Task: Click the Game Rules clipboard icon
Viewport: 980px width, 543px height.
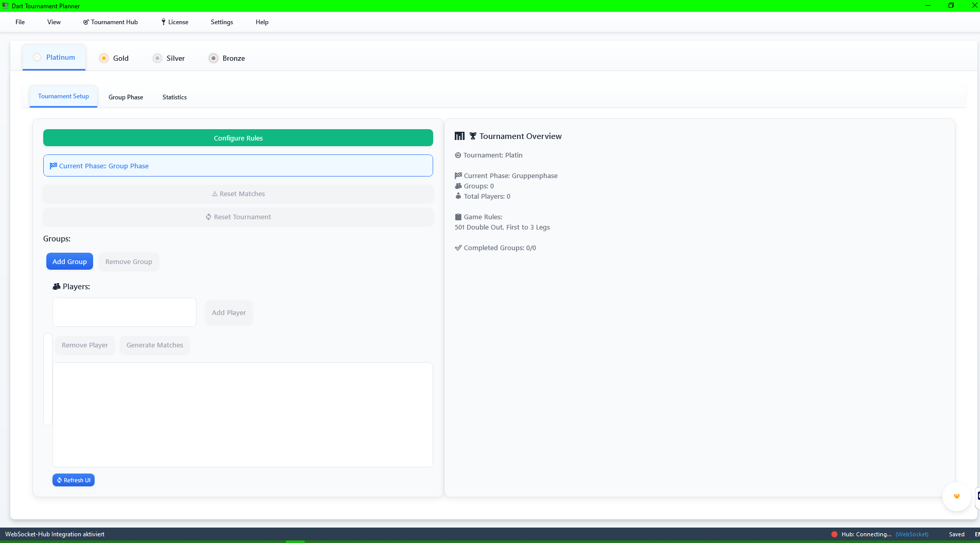Action: 458,217
